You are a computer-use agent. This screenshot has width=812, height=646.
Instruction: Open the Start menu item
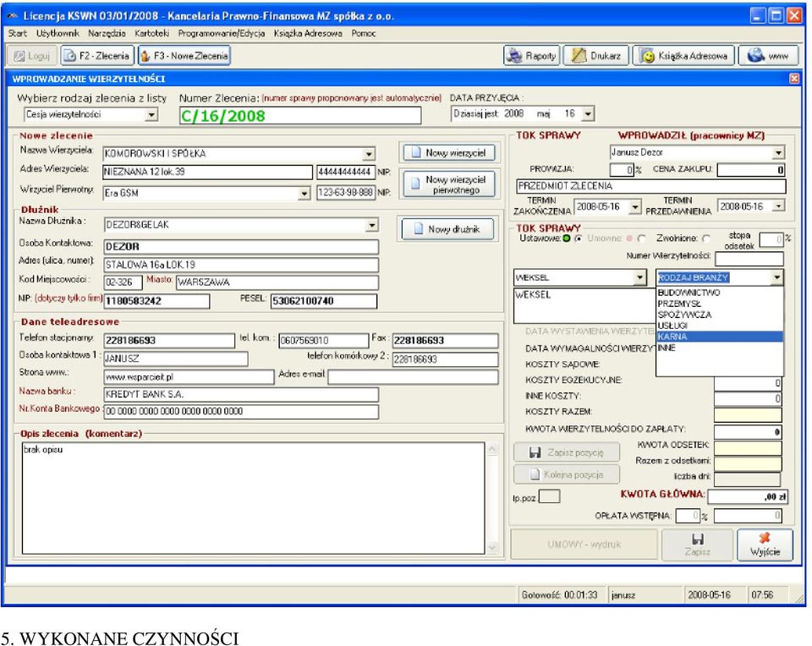(17, 33)
